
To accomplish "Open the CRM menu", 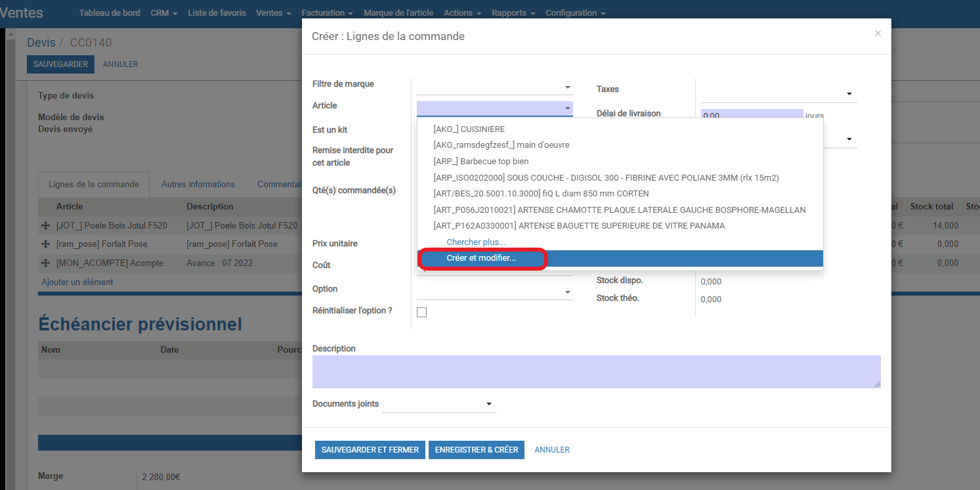I will click(164, 13).
